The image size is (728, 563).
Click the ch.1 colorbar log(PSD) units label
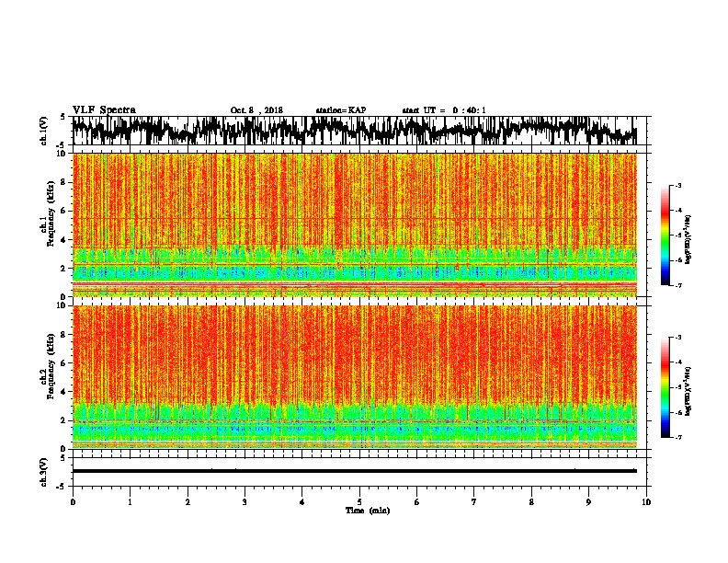[x=688, y=239]
